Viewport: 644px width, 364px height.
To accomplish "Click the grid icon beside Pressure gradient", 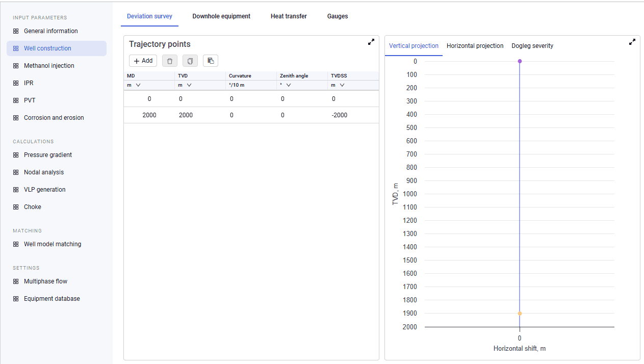I will pos(16,155).
